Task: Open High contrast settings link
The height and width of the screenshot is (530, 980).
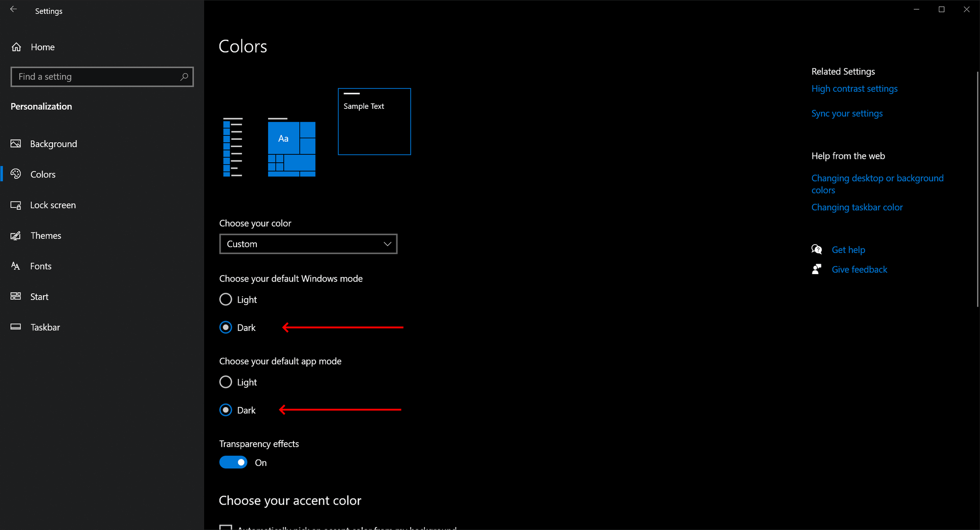Action: (854, 88)
